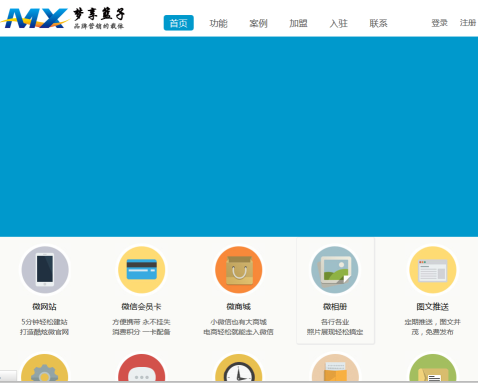Click the '照片展现轻松搞定' description line

[335, 332]
